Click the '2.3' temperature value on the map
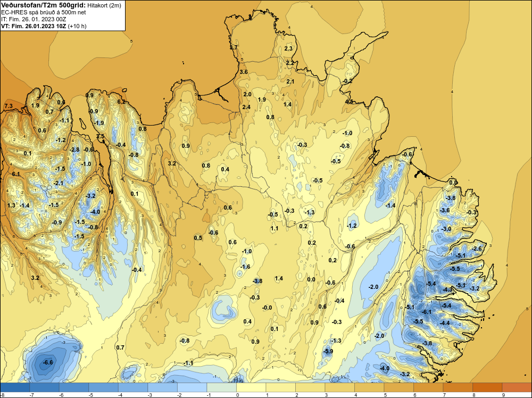Screen dimensions: 532x398 click(288, 48)
